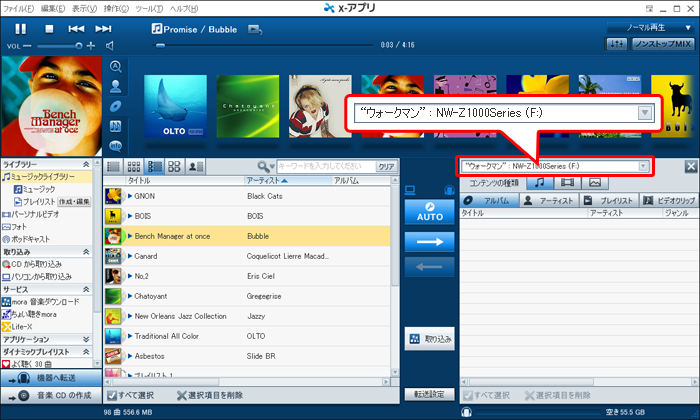Skip to the next track
Screen dimensions: 700x420
coord(103,28)
